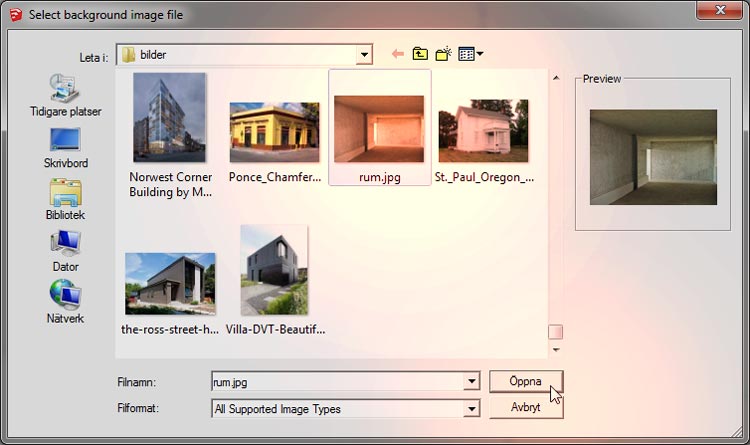Click the the-ross-street-h... file name

point(170,329)
